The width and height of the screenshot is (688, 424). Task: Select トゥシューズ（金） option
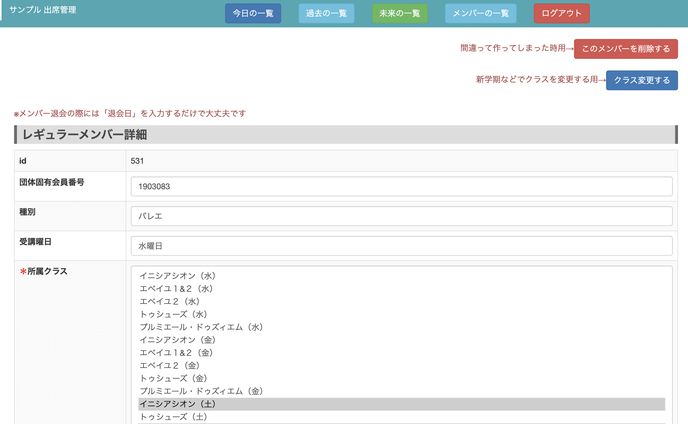(401, 378)
